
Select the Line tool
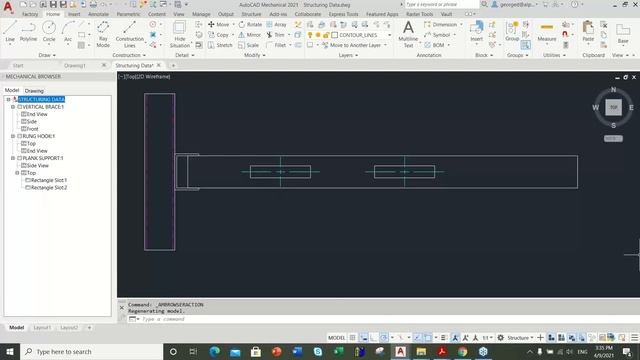click(x=10, y=32)
